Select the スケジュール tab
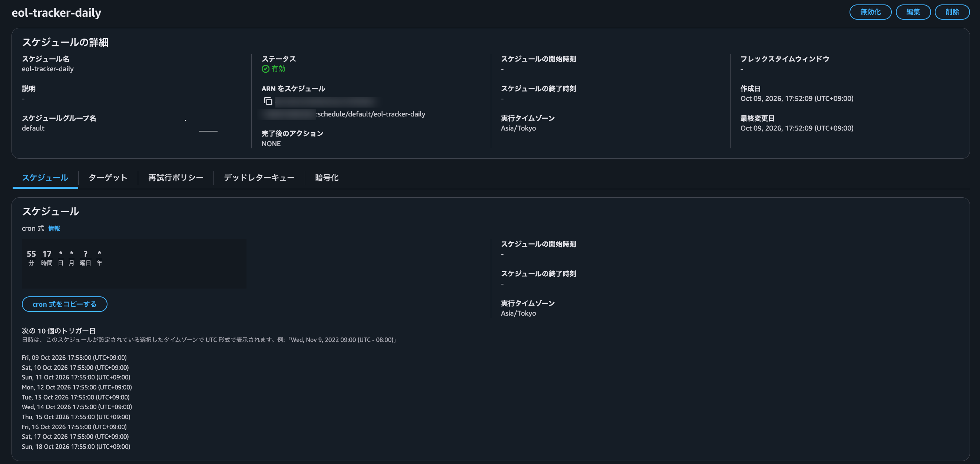This screenshot has width=980, height=464. click(45, 178)
